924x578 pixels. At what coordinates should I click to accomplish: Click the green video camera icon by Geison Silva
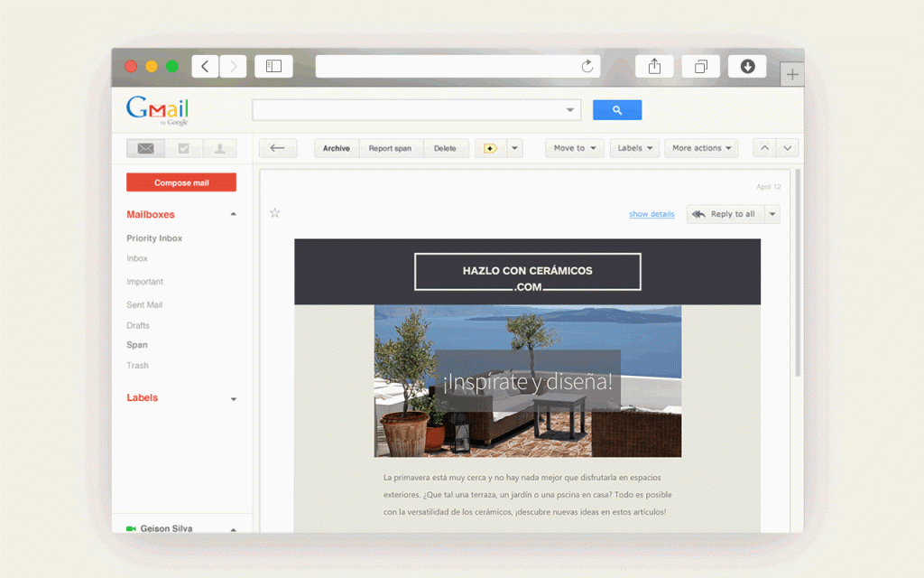coord(131,528)
